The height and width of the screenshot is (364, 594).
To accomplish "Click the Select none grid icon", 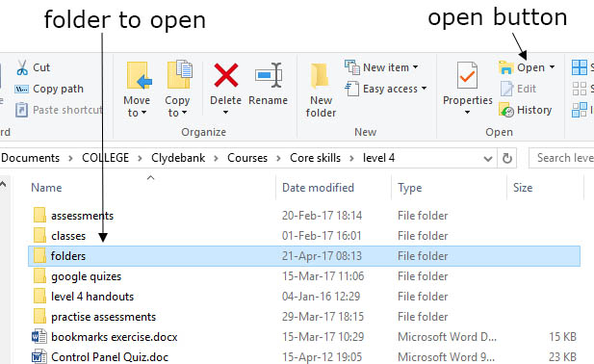I will (x=580, y=89).
